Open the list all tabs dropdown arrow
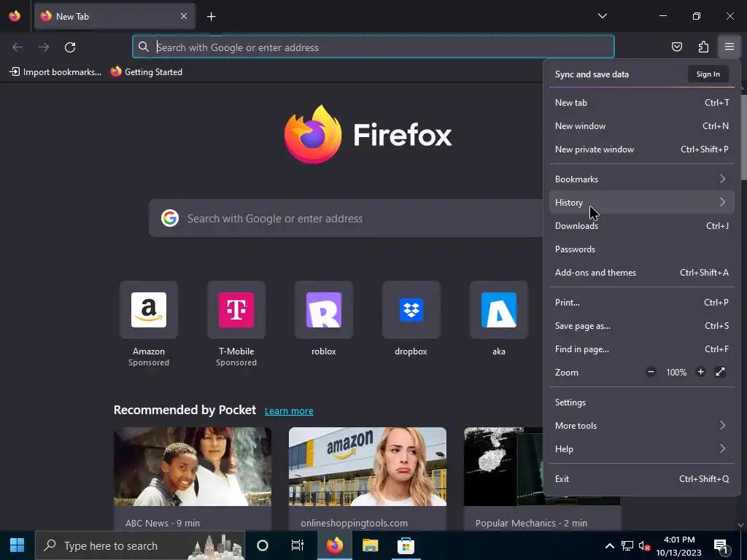The width and height of the screenshot is (747, 560). click(602, 16)
